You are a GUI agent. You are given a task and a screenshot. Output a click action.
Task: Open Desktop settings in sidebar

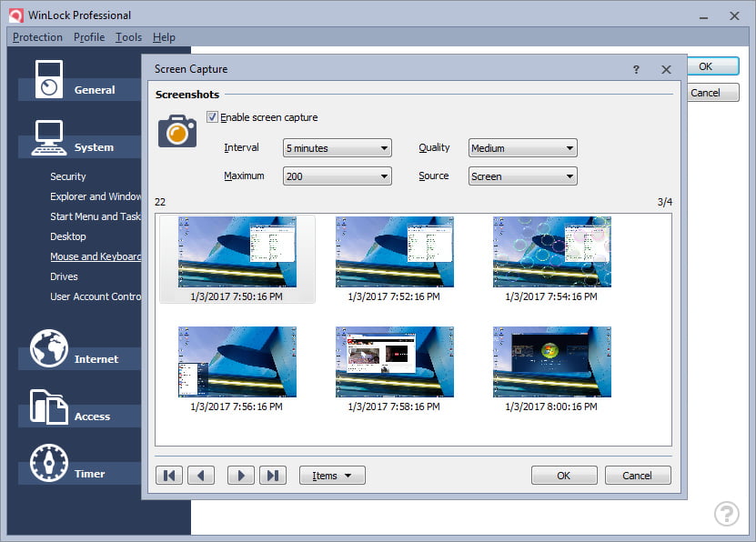(68, 236)
